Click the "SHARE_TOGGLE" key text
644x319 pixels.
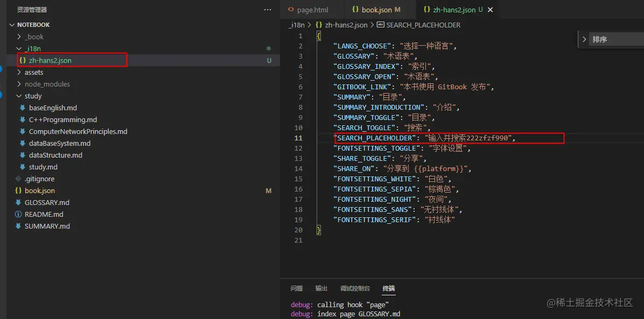362,159
